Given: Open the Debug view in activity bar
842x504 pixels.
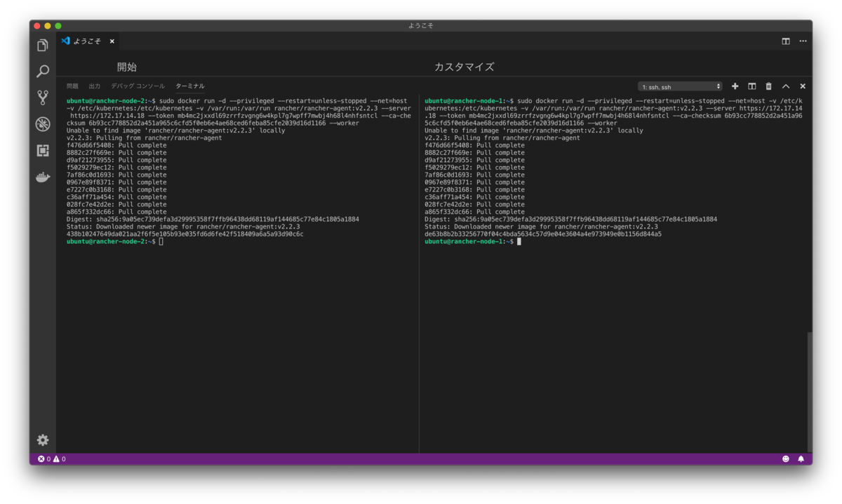Looking at the screenshot, I should click(x=43, y=124).
